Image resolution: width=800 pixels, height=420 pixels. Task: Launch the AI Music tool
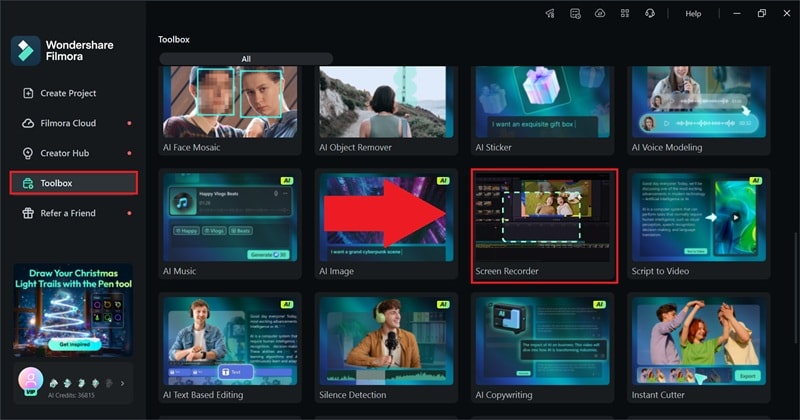(x=230, y=224)
